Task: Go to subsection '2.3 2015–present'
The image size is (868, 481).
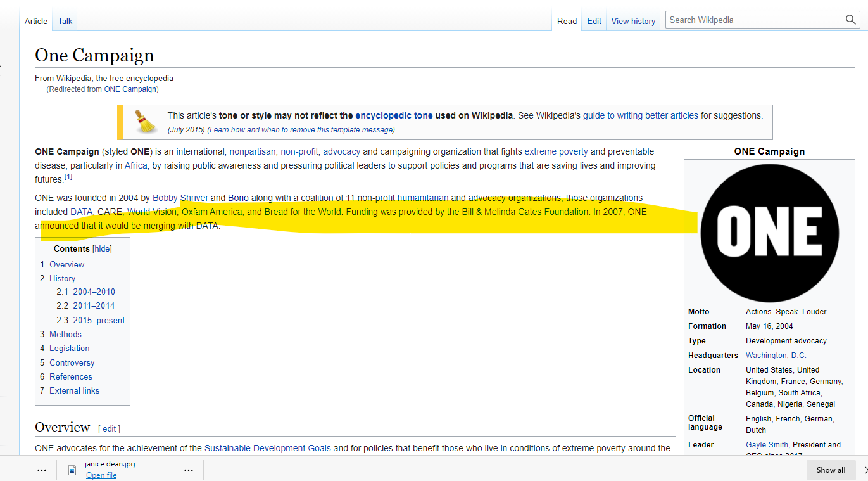Action: 91,320
